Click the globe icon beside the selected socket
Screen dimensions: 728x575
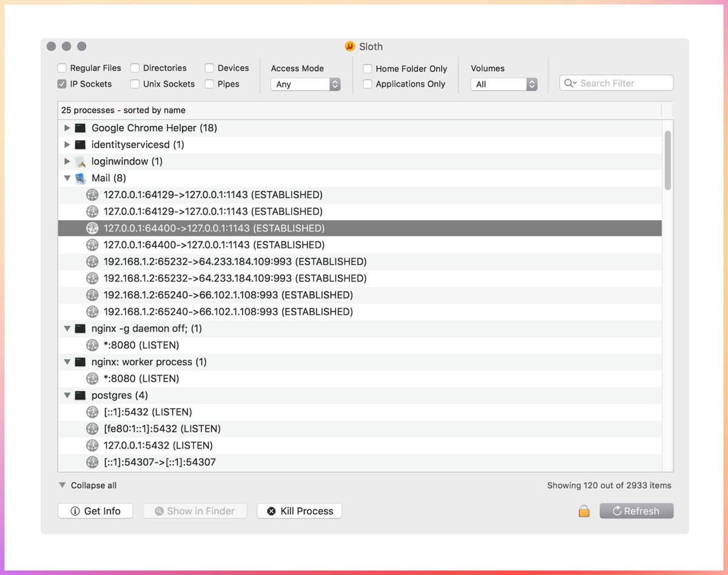92,228
